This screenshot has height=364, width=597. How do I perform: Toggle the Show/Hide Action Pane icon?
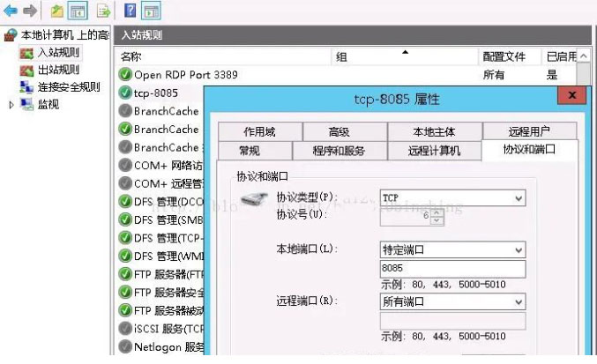151,11
